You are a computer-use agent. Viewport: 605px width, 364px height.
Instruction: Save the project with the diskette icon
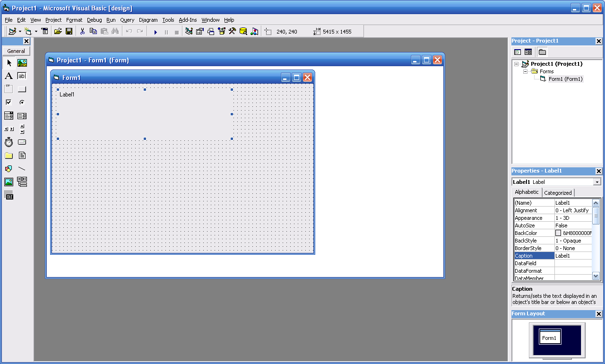point(69,32)
